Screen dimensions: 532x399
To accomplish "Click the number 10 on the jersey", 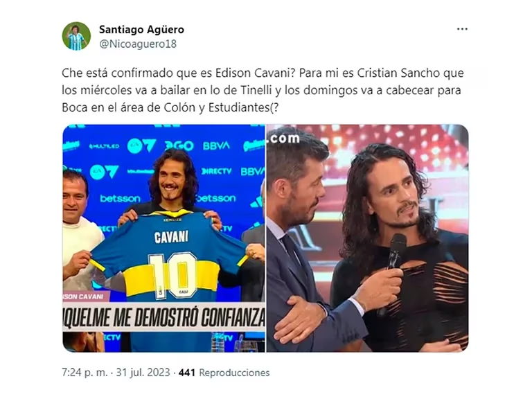I will (172, 275).
